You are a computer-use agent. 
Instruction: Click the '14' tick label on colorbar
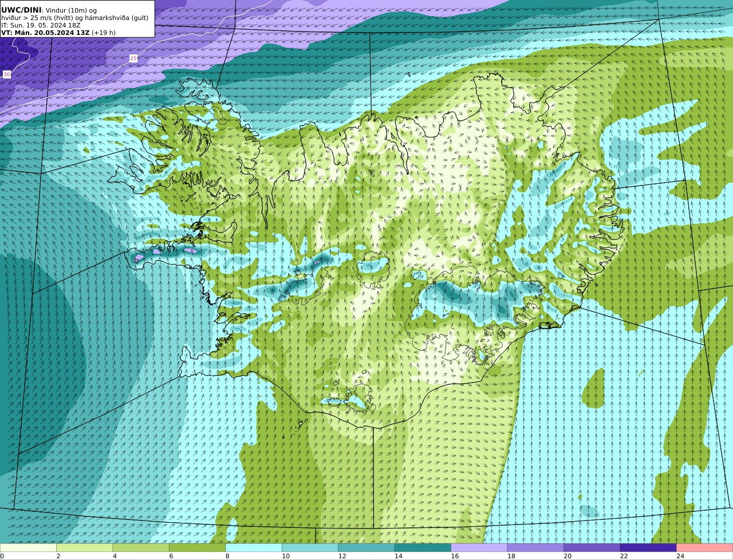tap(399, 556)
